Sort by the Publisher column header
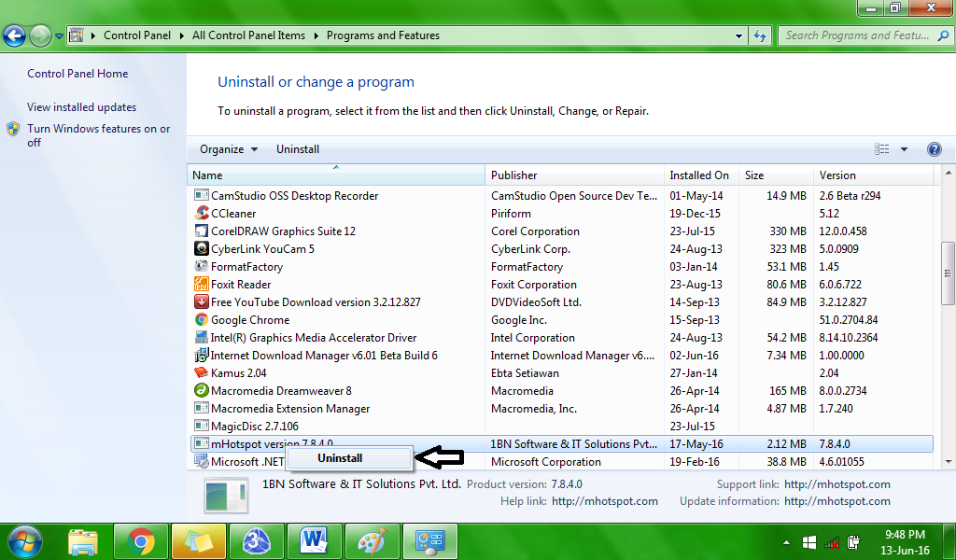Viewport: 956px width, 560px height. click(x=574, y=175)
